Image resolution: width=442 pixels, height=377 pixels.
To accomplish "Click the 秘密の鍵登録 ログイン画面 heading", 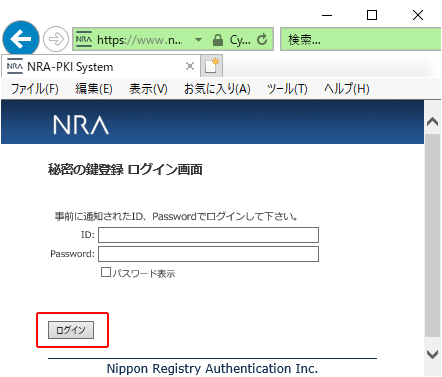I will pyautogui.click(x=125, y=169).
